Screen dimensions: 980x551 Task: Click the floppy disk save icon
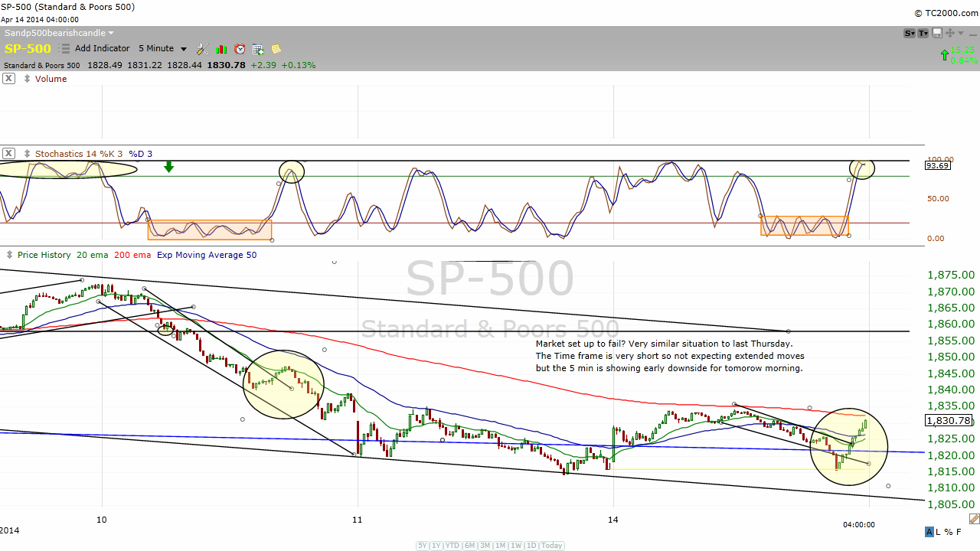click(x=937, y=33)
